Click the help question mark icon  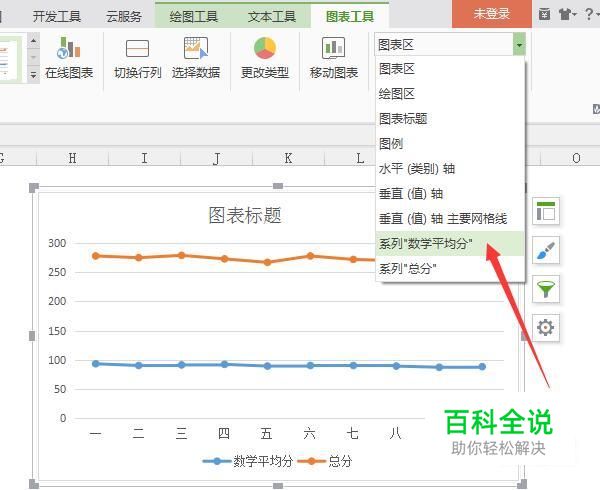(589, 15)
